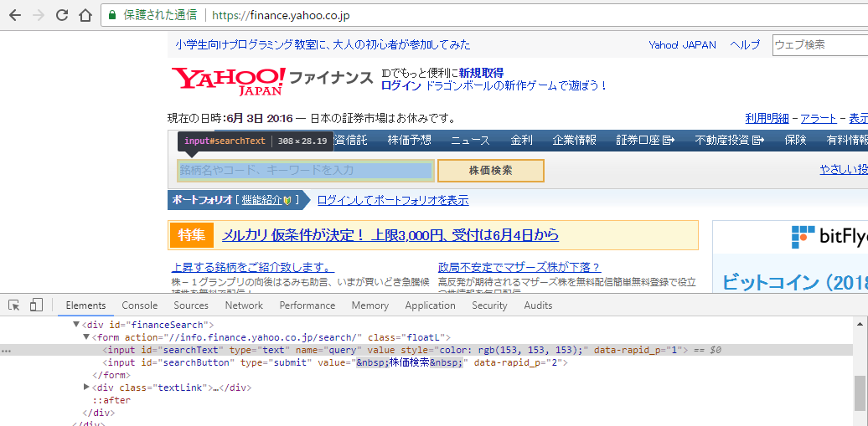
Task: Open the Network tab
Action: pyautogui.click(x=244, y=305)
